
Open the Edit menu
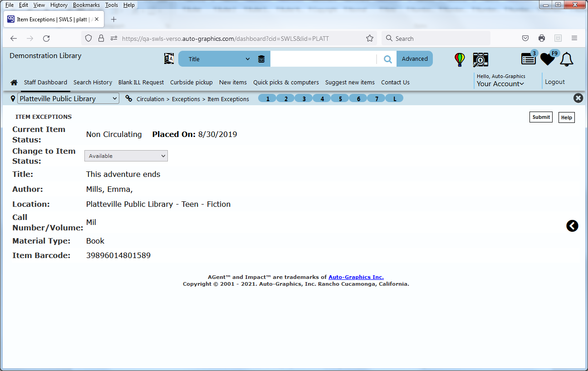point(24,5)
